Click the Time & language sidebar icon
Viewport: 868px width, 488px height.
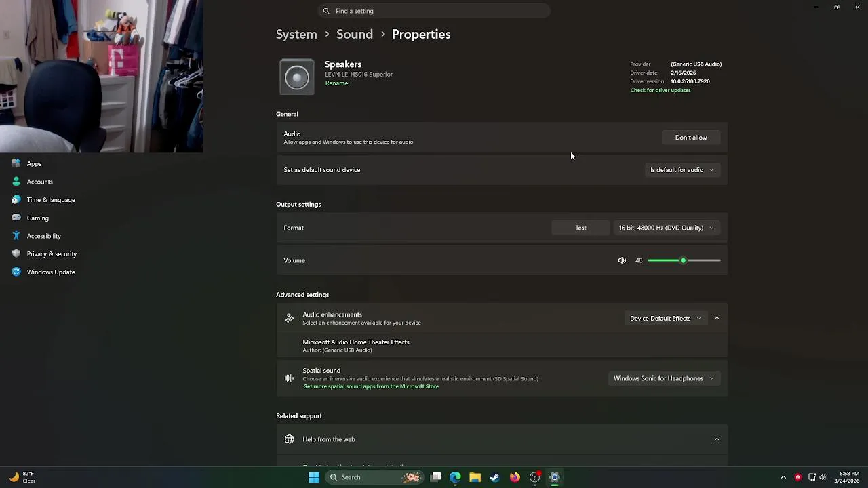[x=16, y=200]
